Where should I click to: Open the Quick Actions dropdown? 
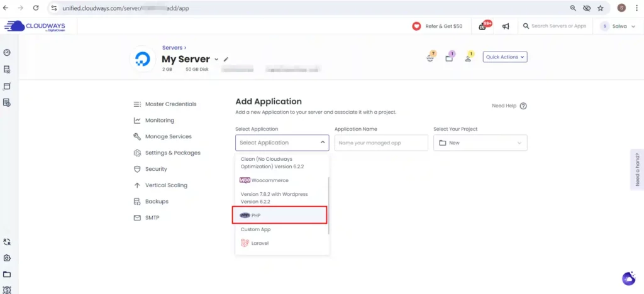point(505,57)
